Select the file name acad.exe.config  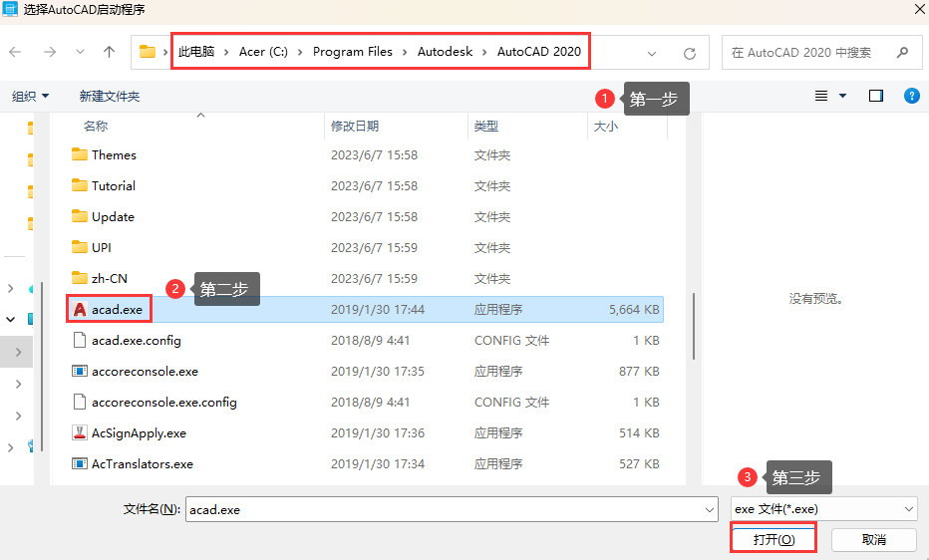[x=137, y=341]
